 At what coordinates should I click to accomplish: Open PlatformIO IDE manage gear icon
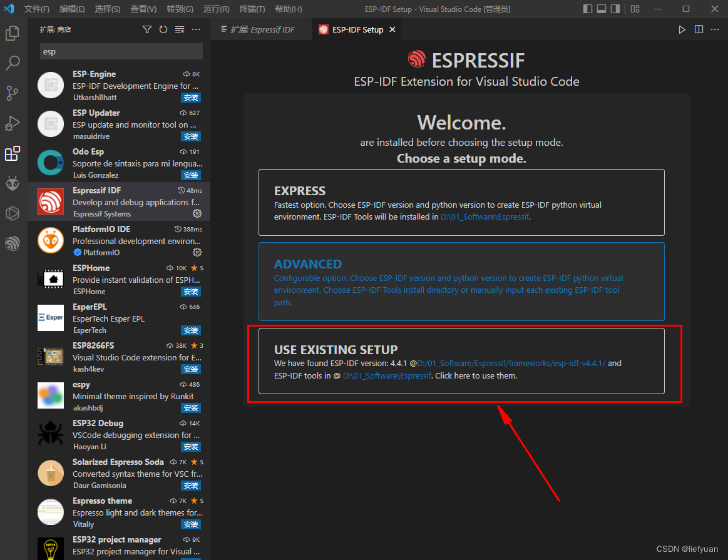(197, 252)
